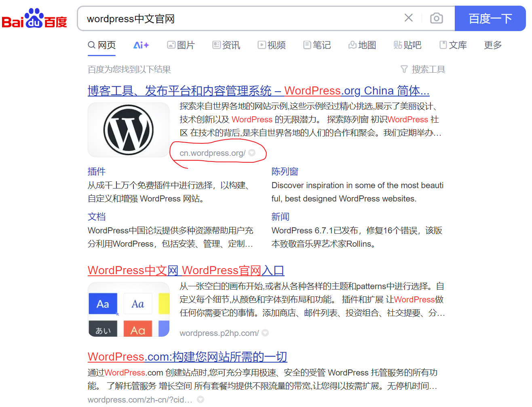Click the picture icon on 图片 tab

(x=171, y=45)
